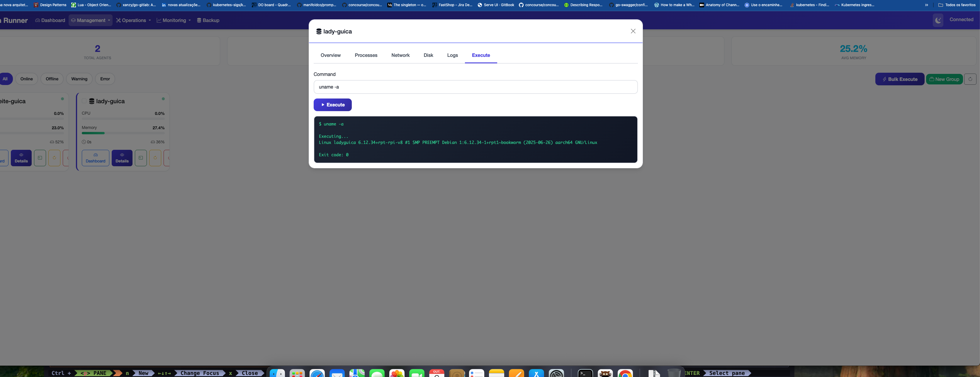Select the Online filter pill

pos(27,79)
